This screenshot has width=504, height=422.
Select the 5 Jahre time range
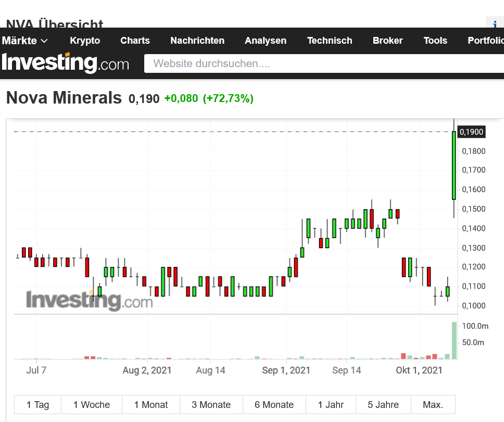click(383, 405)
